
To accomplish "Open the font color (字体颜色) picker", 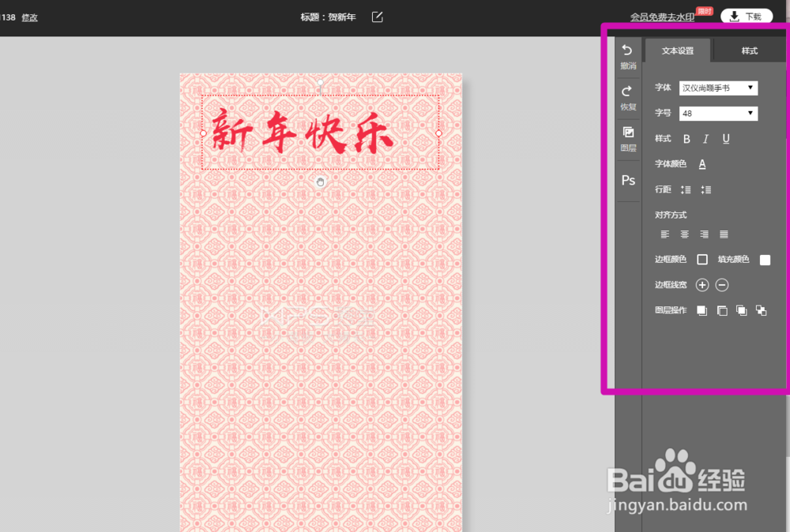I will (x=702, y=164).
